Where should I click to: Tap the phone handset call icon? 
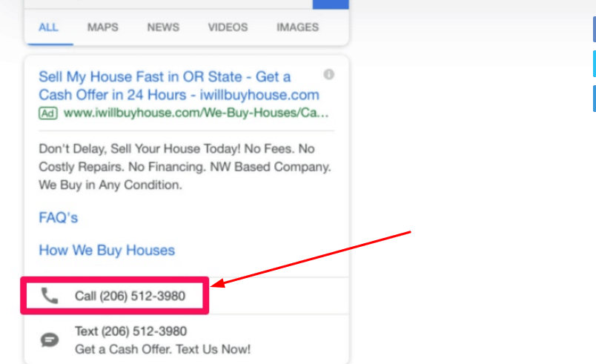pyautogui.click(x=50, y=296)
